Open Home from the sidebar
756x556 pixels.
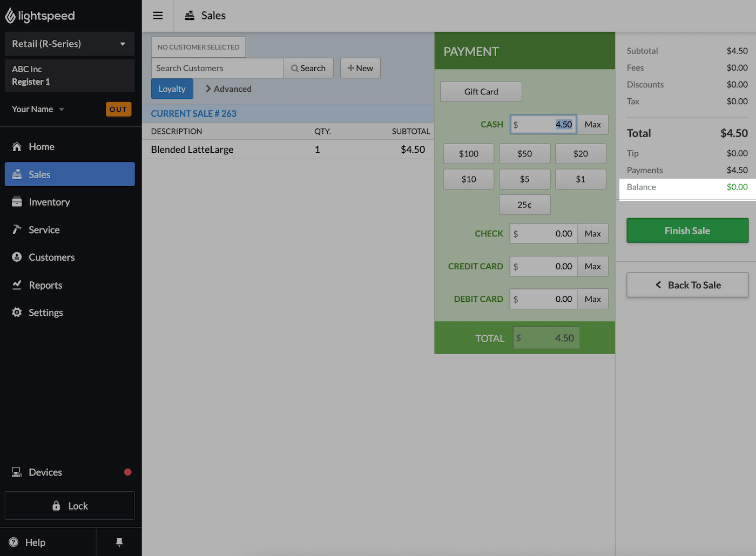point(41,147)
